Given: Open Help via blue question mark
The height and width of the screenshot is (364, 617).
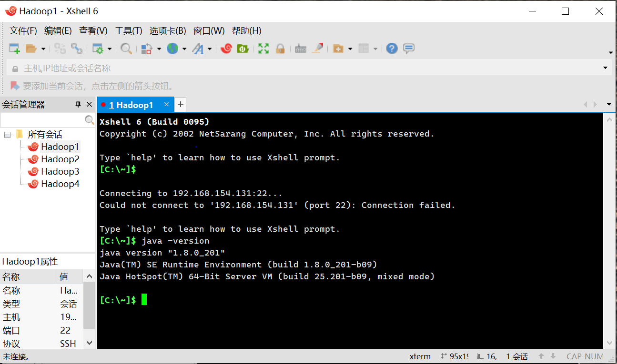Looking at the screenshot, I should click(392, 49).
